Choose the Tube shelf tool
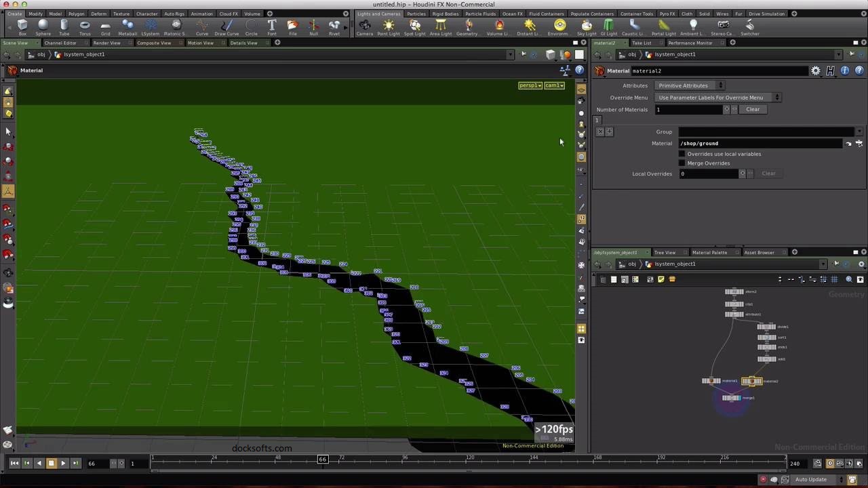The height and width of the screenshot is (488, 868). [x=64, y=27]
